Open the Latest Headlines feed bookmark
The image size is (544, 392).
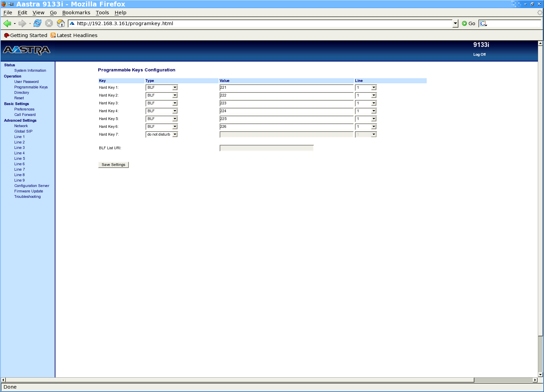pos(74,35)
